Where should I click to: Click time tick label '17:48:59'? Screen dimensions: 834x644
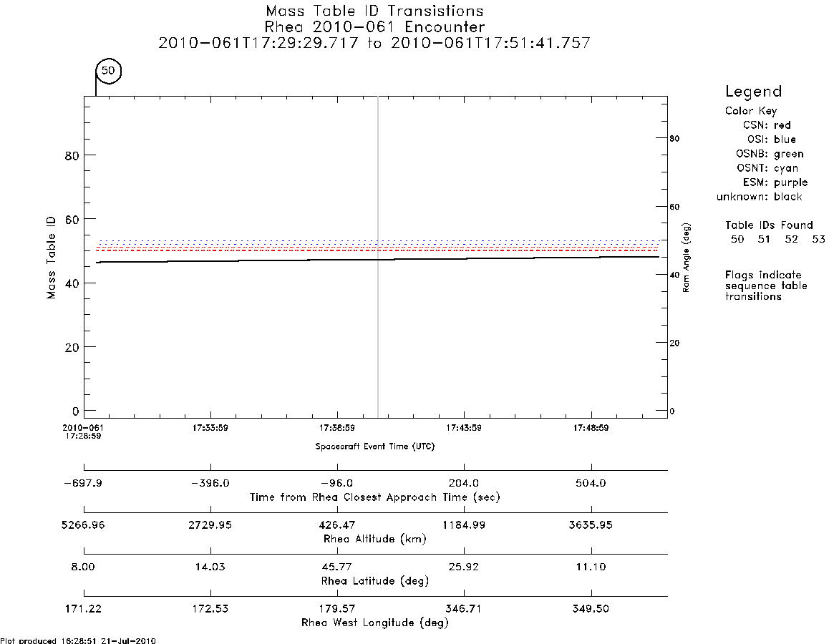591,428
